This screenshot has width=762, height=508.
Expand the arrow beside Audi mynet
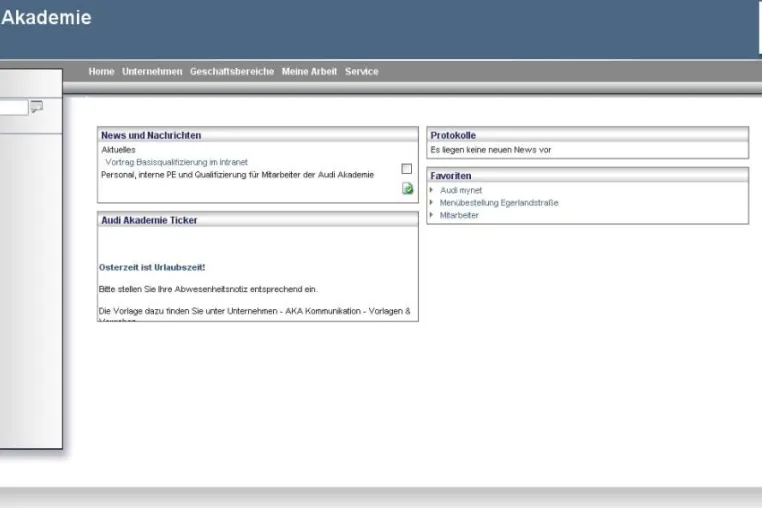(432, 190)
